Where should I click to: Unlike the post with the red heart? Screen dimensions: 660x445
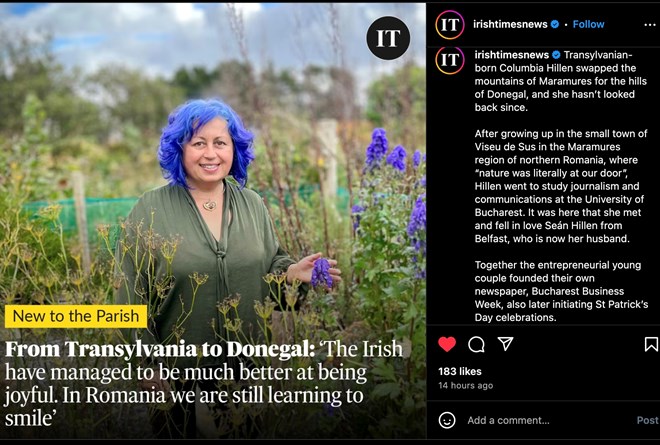click(x=447, y=344)
